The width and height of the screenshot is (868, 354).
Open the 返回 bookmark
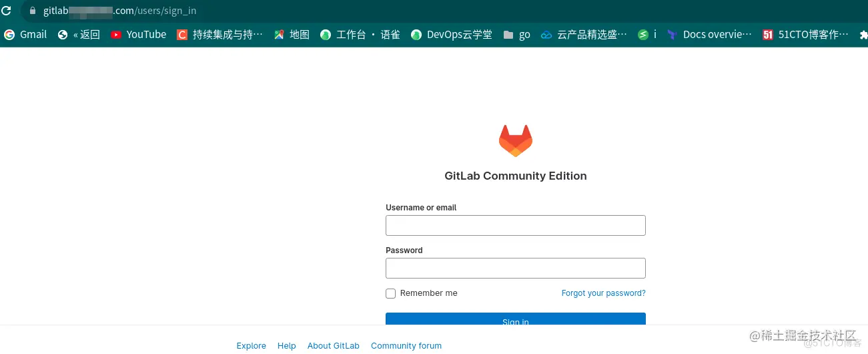[x=79, y=35]
